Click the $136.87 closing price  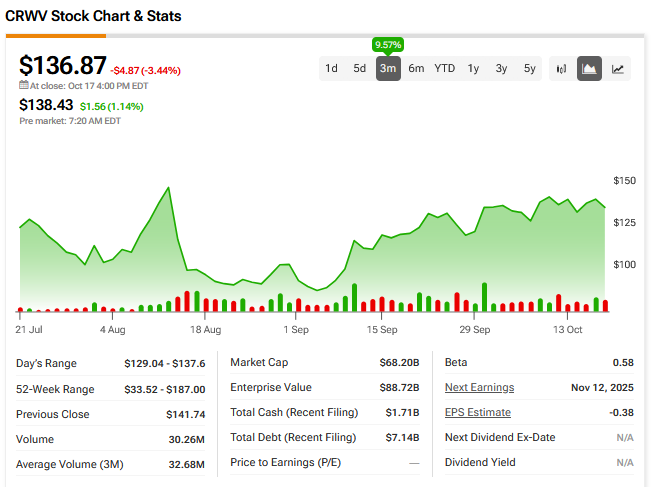(63, 66)
